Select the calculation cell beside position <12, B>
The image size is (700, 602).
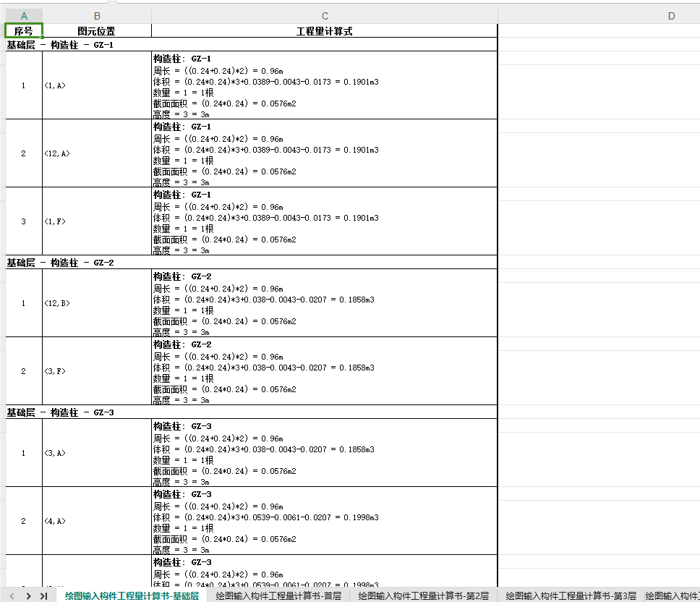(325, 303)
